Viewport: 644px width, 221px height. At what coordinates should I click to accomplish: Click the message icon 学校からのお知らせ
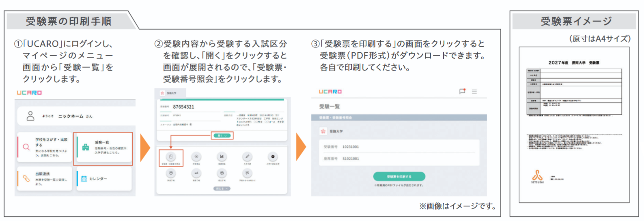[x=247, y=173]
